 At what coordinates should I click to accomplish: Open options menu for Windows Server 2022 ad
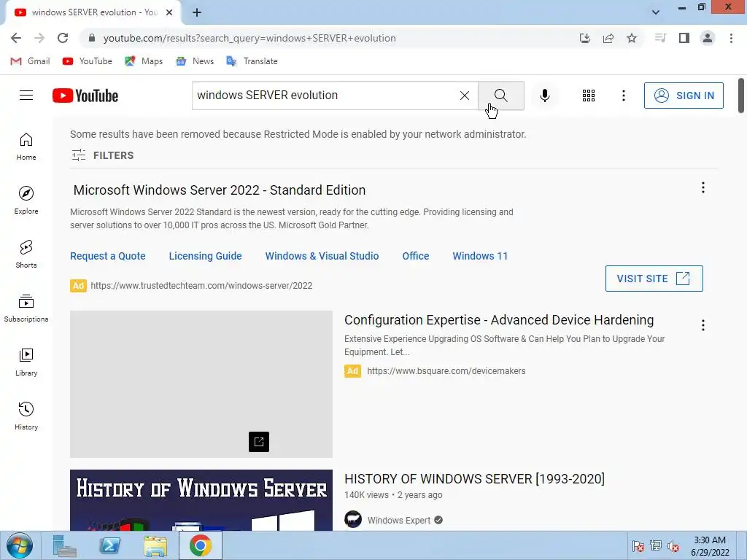[x=703, y=187]
